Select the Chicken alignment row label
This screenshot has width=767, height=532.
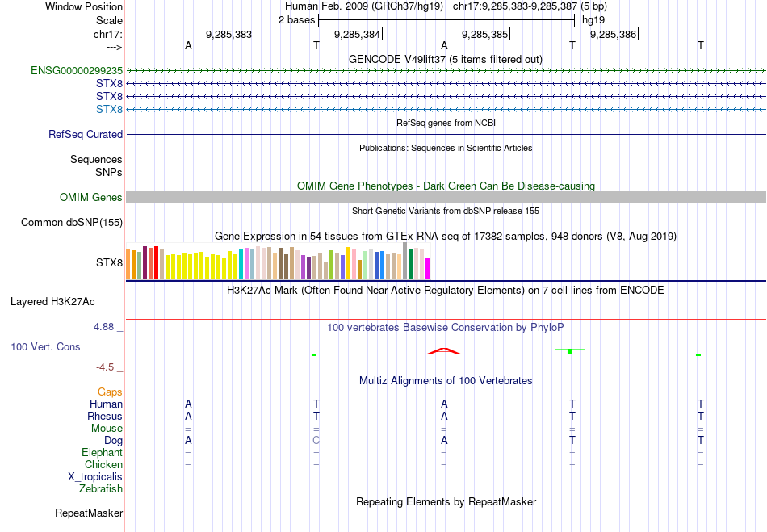coord(103,464)
